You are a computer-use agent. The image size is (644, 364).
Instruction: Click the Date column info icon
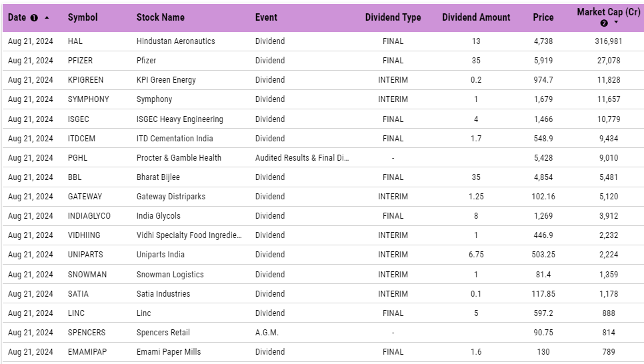click(34, 17)
